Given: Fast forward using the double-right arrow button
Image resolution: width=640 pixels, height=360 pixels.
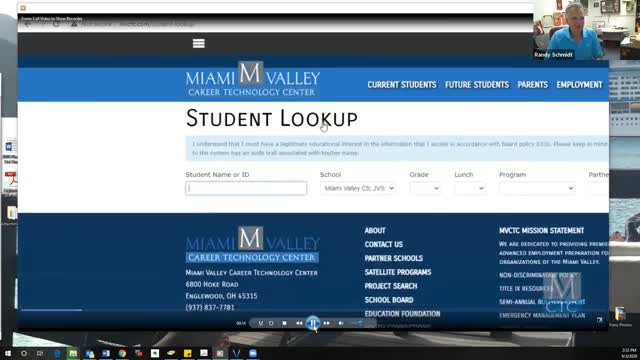Looking at the screenshot, I should point(327,323).
